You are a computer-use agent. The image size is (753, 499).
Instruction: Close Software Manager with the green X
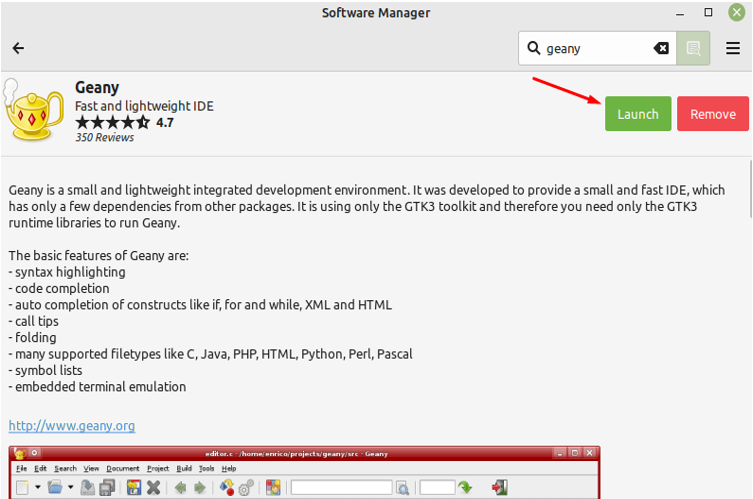pyautogui.click(x=735, y=13)
